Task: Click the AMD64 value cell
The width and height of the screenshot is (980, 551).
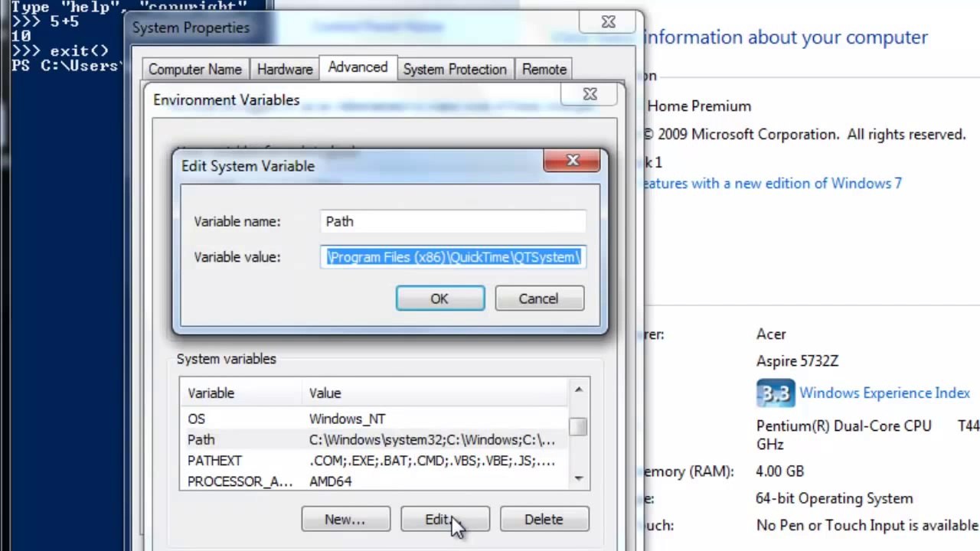Action: pos(330,481)
